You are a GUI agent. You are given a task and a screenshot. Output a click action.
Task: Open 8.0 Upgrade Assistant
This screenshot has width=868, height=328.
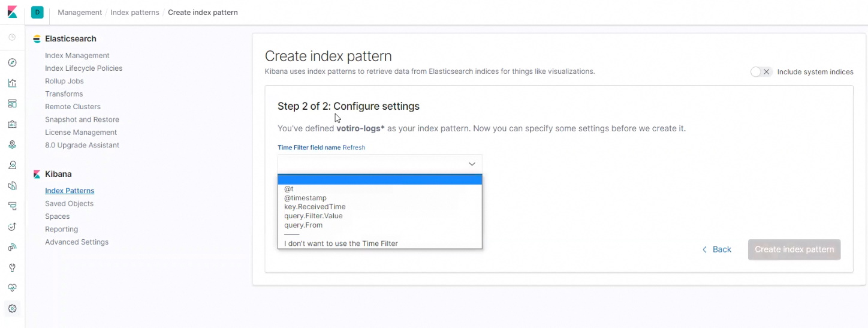click(82, 145)
